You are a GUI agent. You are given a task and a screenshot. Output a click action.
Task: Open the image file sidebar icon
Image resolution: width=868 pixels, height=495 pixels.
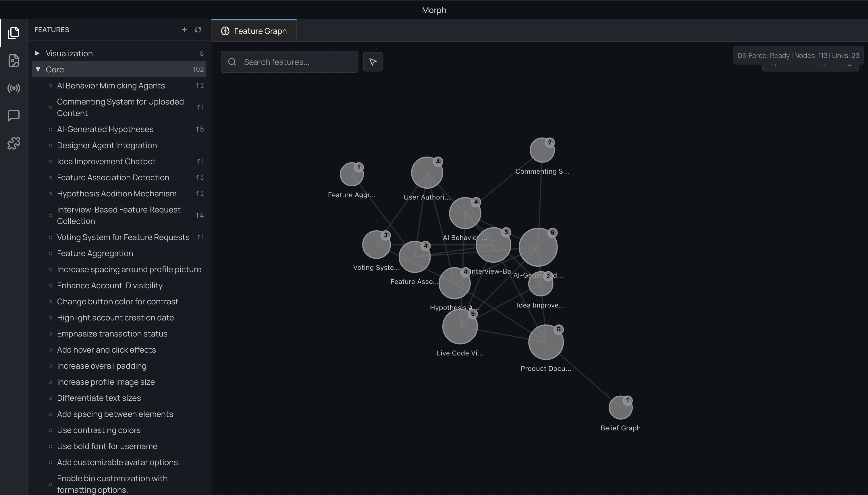coord(13,61)
